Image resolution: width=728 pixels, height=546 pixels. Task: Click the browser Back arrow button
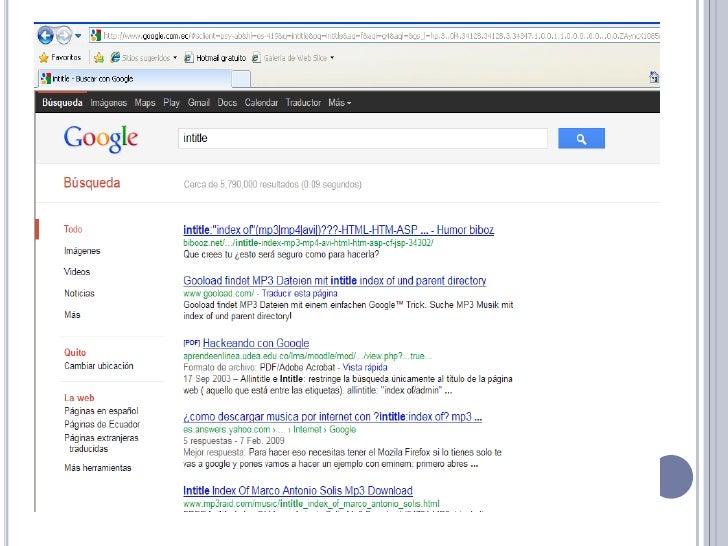coord(45,35)
